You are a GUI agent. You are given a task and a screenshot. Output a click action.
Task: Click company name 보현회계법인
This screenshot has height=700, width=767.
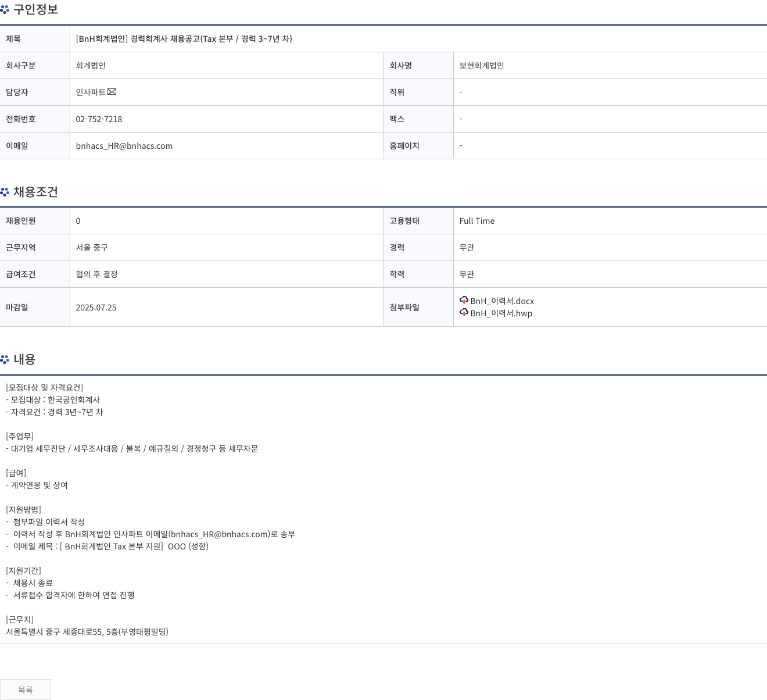(482, 66)
